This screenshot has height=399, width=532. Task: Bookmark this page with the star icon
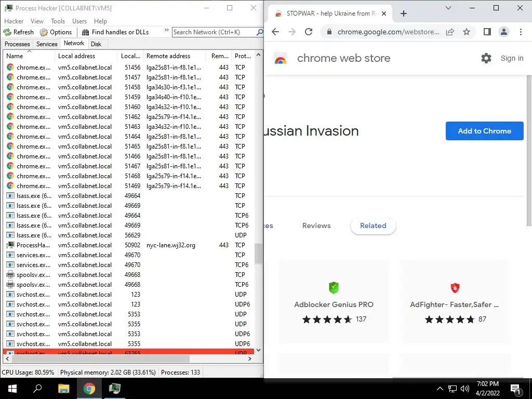coord(467,32)
